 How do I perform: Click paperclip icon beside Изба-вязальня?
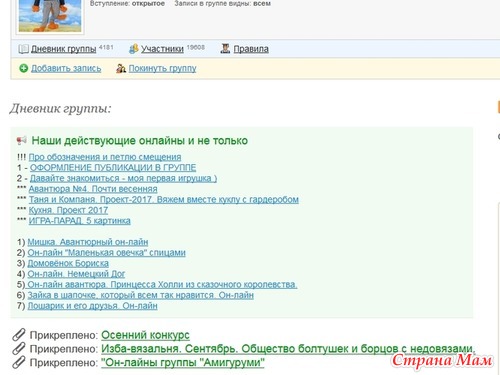tap(19, 349)
